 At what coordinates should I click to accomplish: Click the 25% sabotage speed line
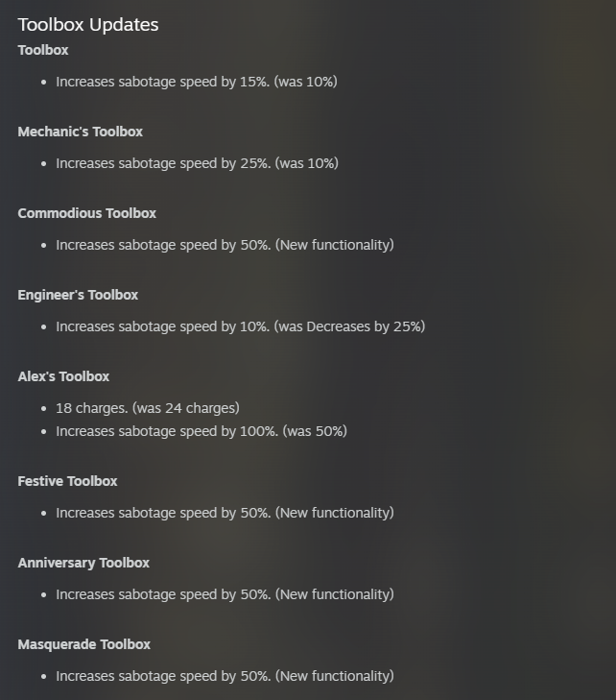click(197, 164)
